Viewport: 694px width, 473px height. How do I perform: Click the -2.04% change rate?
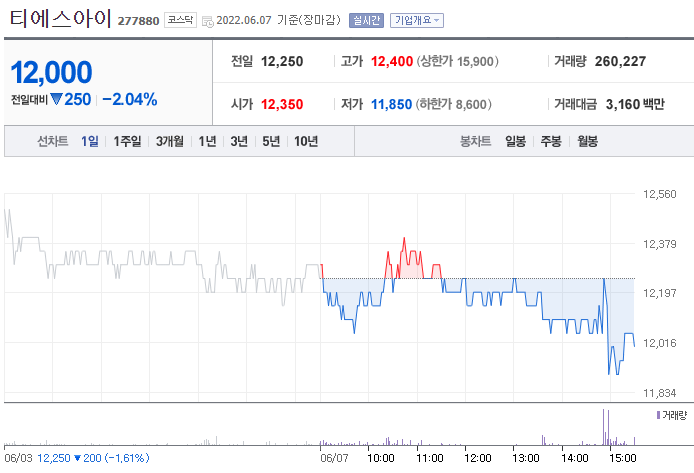[130, 99]
